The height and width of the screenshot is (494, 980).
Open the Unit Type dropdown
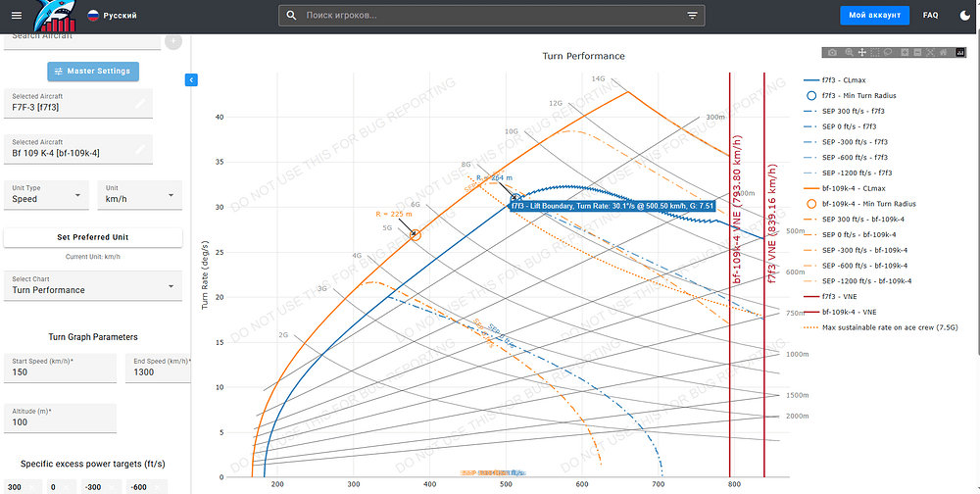pyautogui.click(x=47, y=194)
